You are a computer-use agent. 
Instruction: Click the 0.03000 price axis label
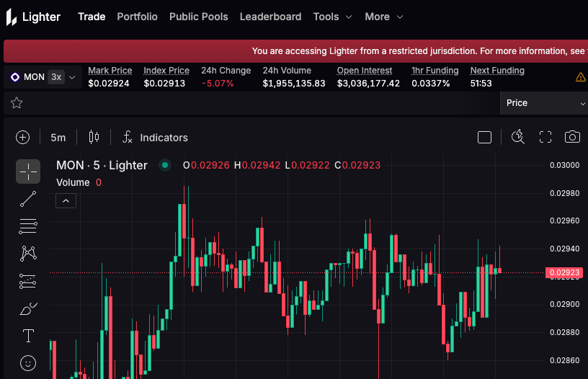[x=564, y=165]
